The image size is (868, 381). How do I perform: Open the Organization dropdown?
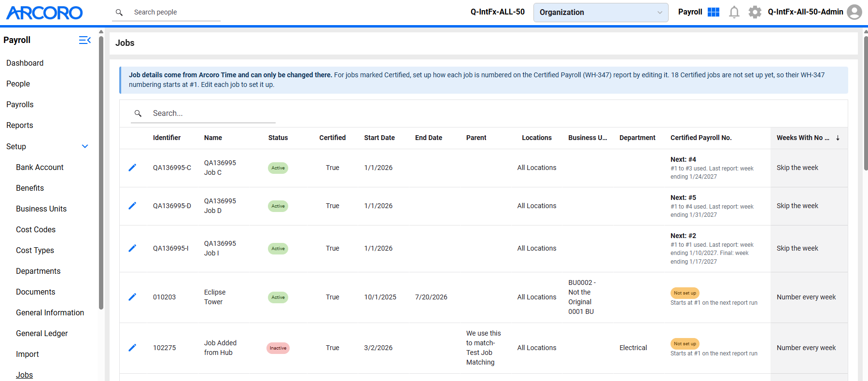tap(601, 13)
